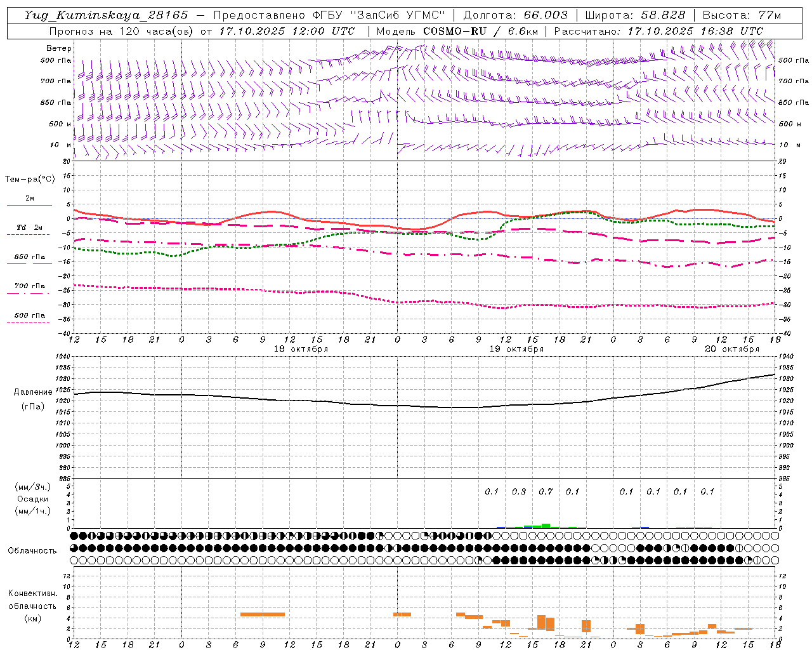
Task: Select the '19 октября' date label
Action: tap(516, 349)
